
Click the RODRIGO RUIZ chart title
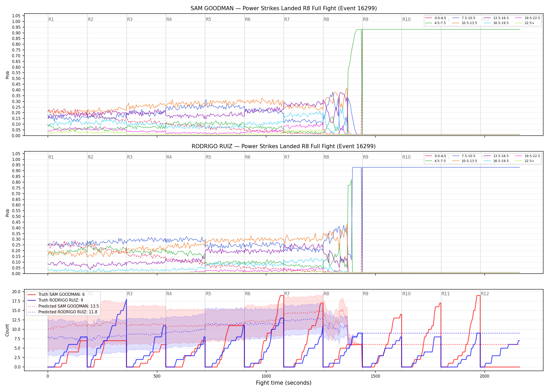pyautogui.click(x=284, y=146)
